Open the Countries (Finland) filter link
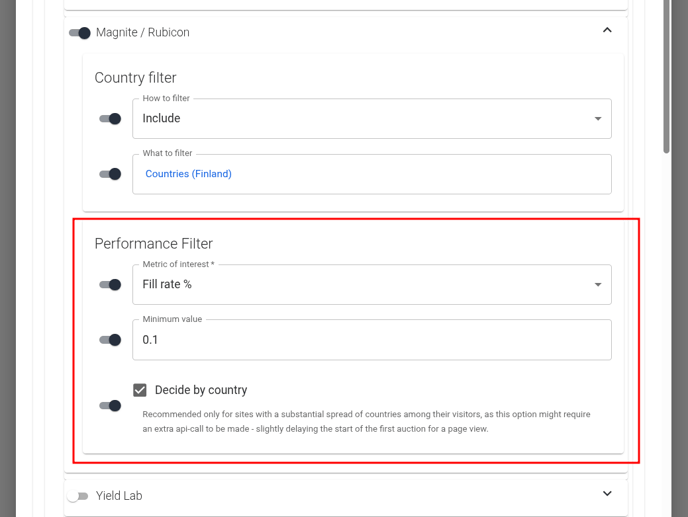Viewport: 688px width, 517px height. pyautogui.click(x=188, y=174)
